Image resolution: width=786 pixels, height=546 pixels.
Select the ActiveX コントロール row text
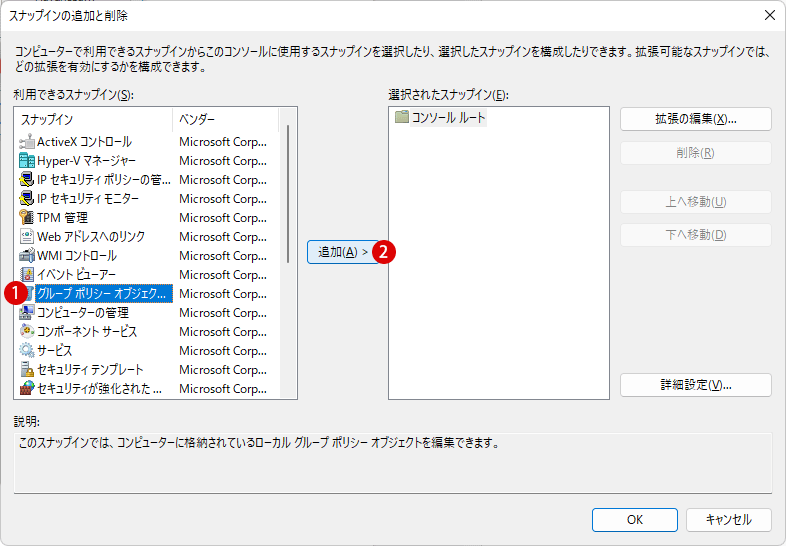click(x=84, y=142)
